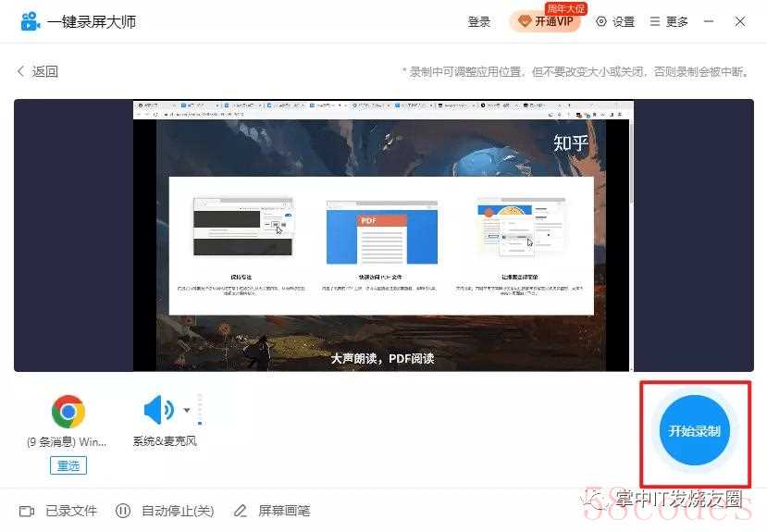This screenshot has height=532, width=767.
Task: Click the speaker audio source icon
Action: coord(158,410)
